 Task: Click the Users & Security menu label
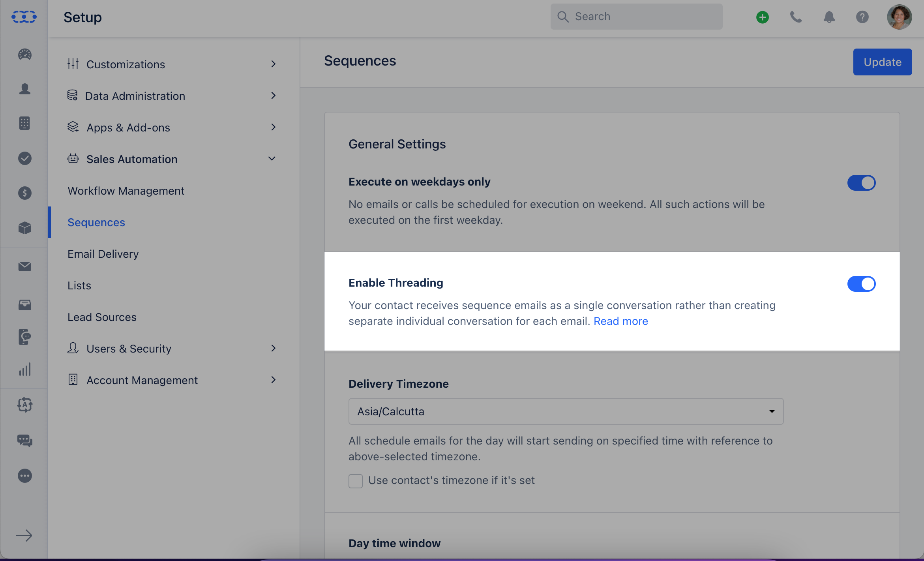(129, 349)
